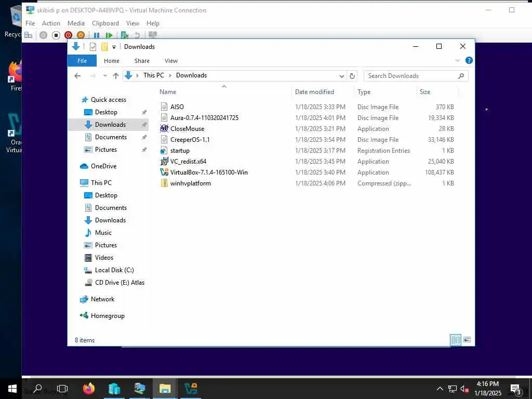The image size is (532, 399).
Task: Open VirtualBox from the taskbar
Action: [x=191, y=389]
